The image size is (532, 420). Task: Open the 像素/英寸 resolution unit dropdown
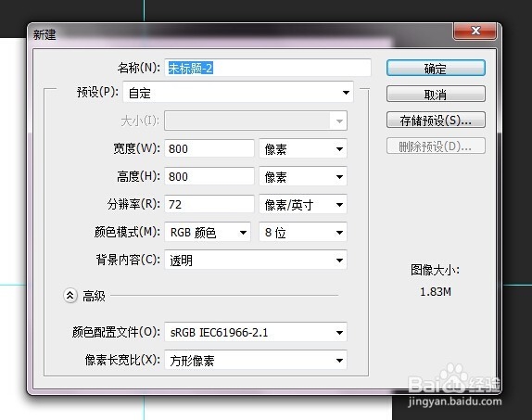coord(303,204)
